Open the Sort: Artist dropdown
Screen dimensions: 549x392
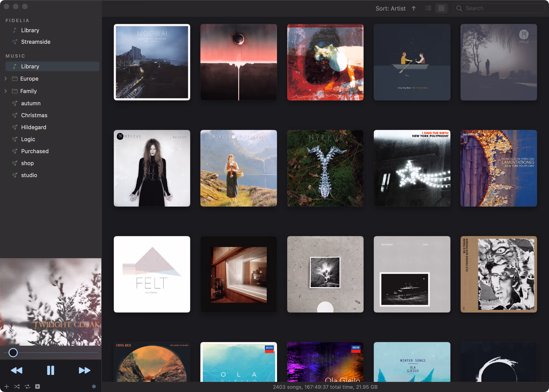pos(391,9)
